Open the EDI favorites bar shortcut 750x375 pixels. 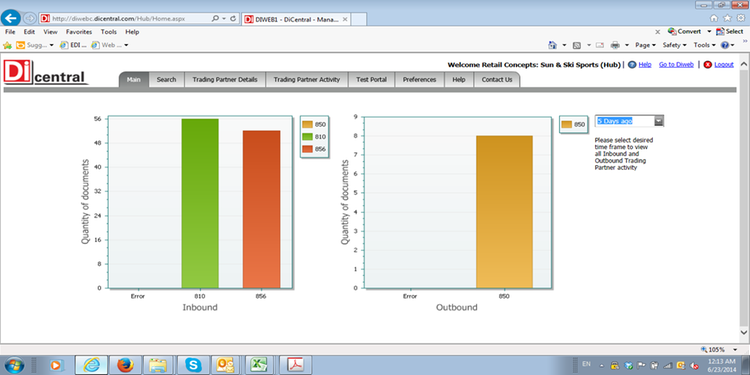click(x=73, y=45)
